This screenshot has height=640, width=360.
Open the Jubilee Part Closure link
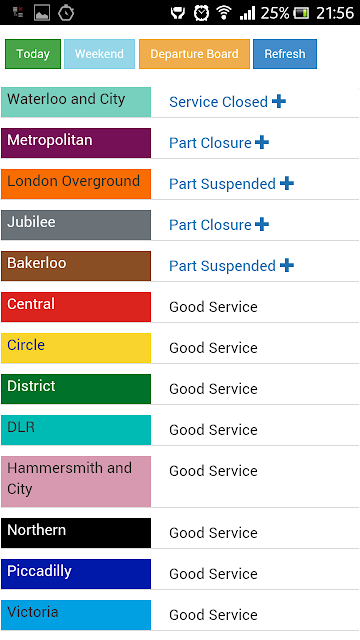pos(210,225)
